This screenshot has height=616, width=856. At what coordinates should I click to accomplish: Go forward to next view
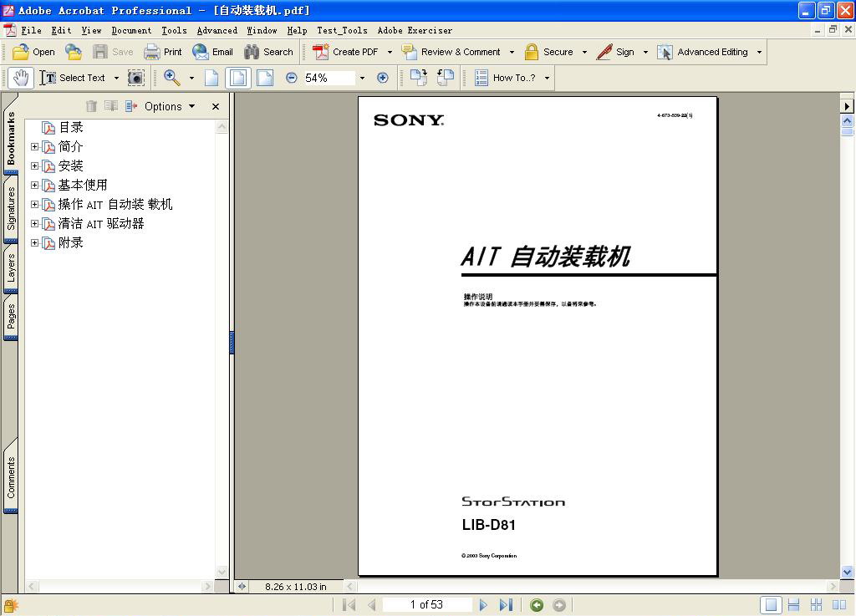point(559,605)
